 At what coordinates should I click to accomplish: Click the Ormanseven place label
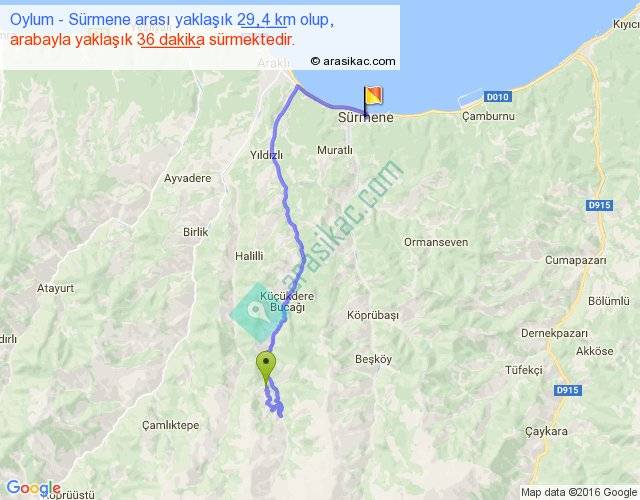tap(436, 242)
